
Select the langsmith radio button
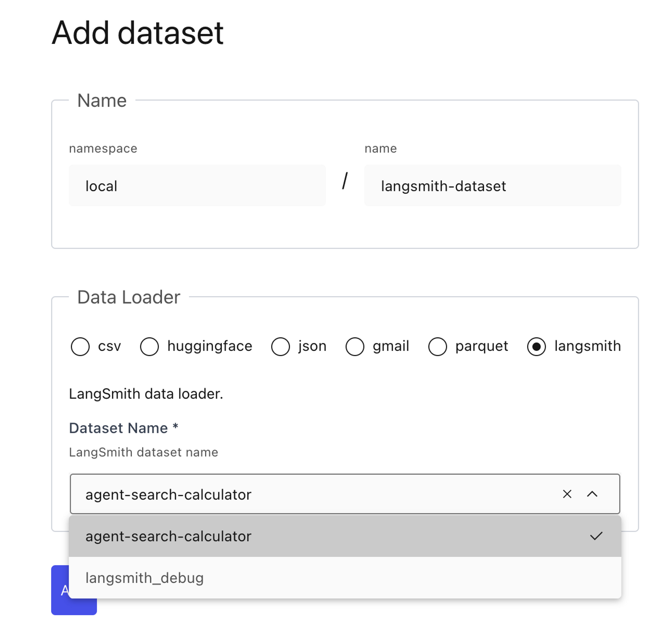[x=536, y=346]
